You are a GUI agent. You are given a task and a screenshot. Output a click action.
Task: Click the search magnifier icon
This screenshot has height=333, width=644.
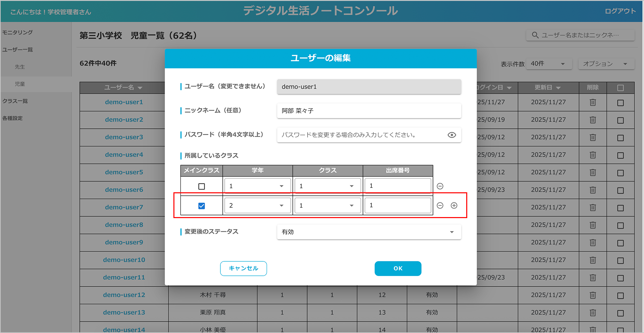click(x=535, y=35)
